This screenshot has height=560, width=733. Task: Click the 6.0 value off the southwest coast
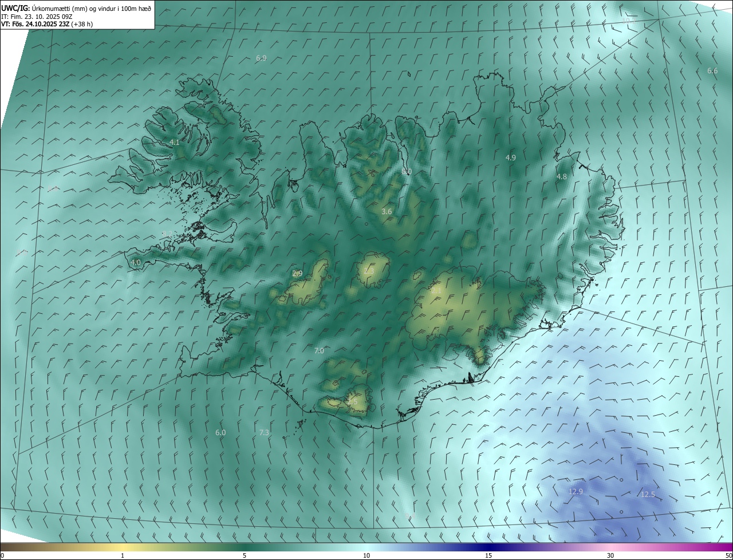[220, 432]
